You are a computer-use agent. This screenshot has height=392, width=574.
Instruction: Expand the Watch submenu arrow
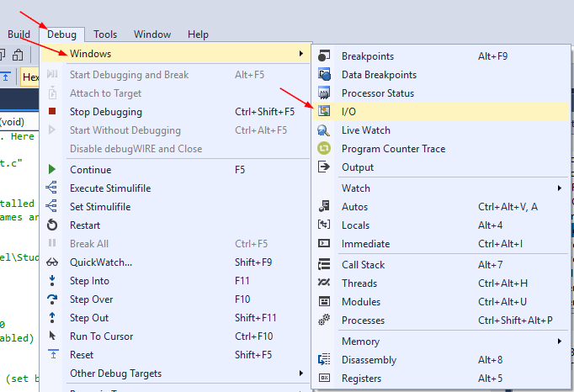(560, 188)
